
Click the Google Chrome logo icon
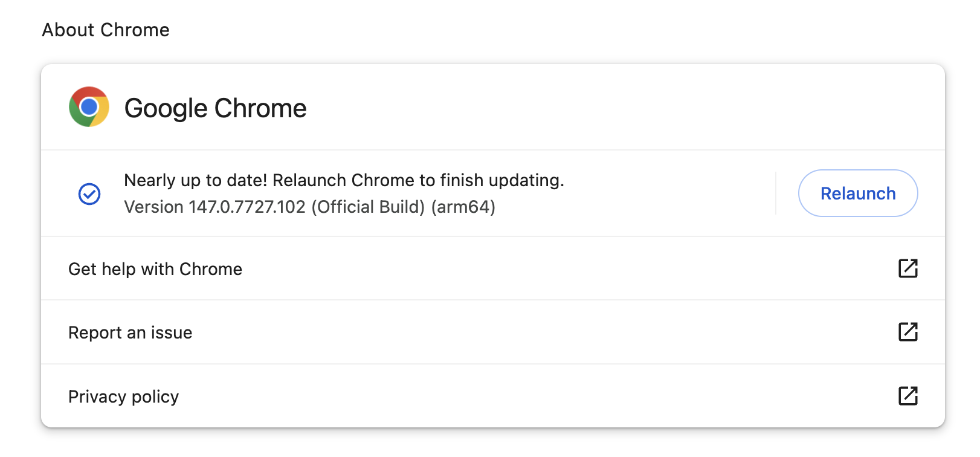89,107
